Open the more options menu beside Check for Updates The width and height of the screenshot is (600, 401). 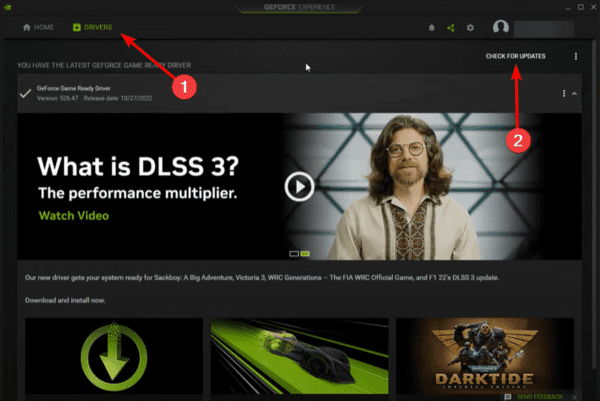(576, 56)
